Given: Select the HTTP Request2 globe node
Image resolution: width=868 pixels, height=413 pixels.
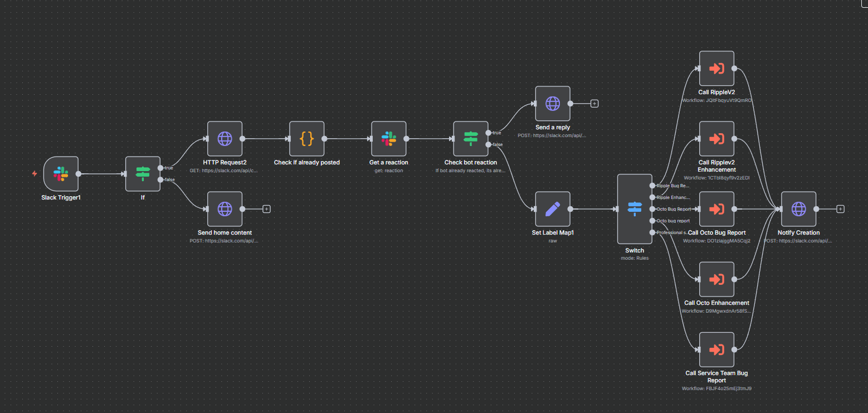Looking at the screenshot, I should click(225, 139).
